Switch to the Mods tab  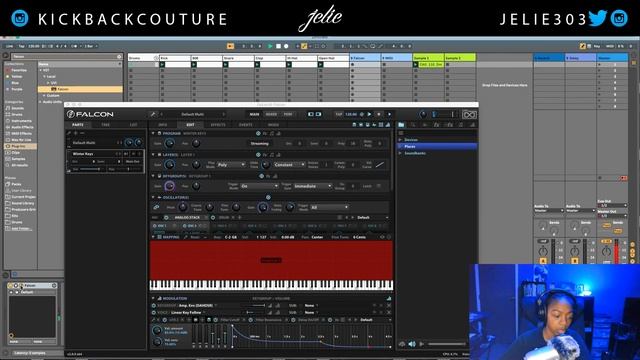273,124
